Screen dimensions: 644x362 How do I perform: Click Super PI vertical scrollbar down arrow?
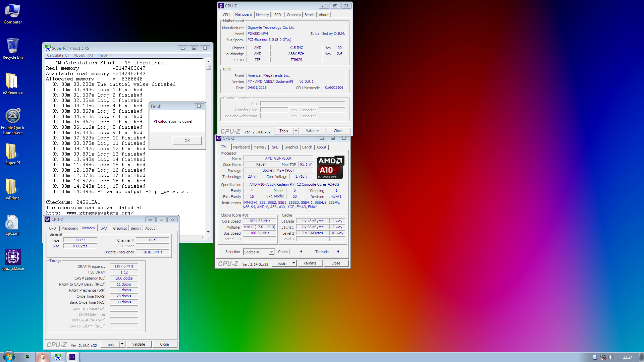[x=208, y=232]
